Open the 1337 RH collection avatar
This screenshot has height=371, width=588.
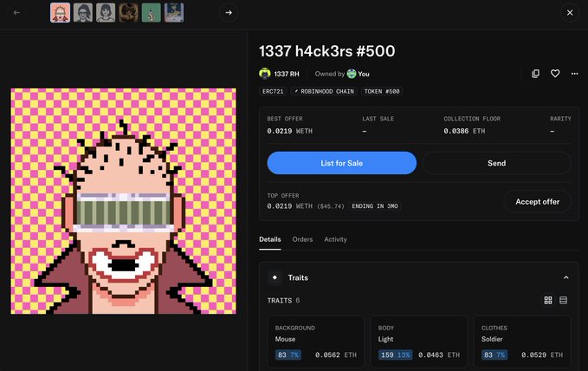point(265,74)
